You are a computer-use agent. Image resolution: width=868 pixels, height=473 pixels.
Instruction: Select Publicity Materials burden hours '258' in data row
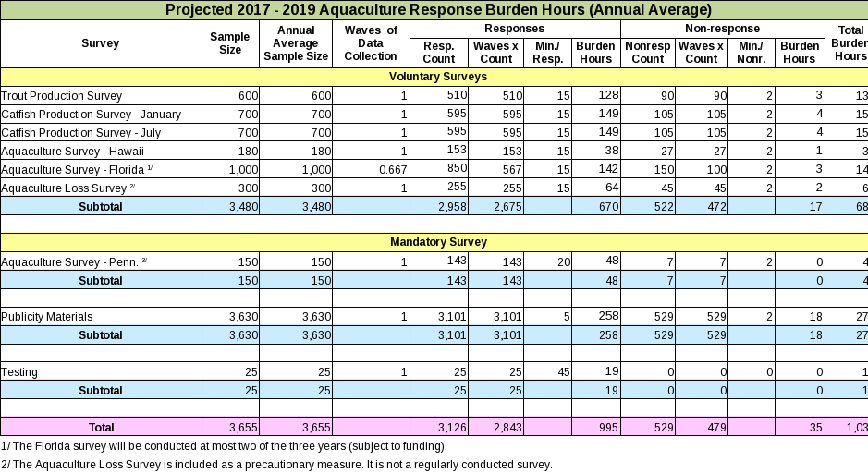[595, 317]
